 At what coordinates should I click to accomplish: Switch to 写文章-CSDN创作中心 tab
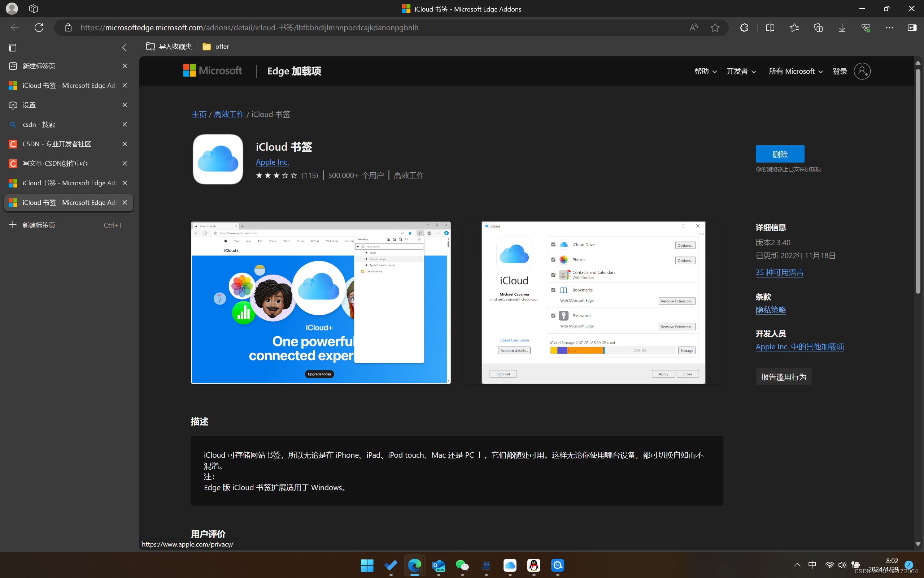click(x=68, y=163)
